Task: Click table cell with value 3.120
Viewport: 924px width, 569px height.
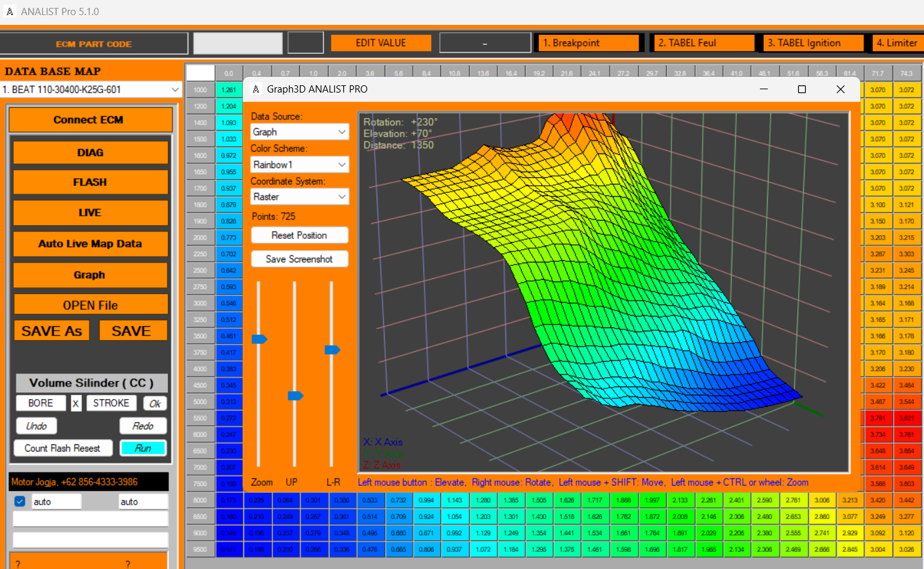Action: (906, 533)
